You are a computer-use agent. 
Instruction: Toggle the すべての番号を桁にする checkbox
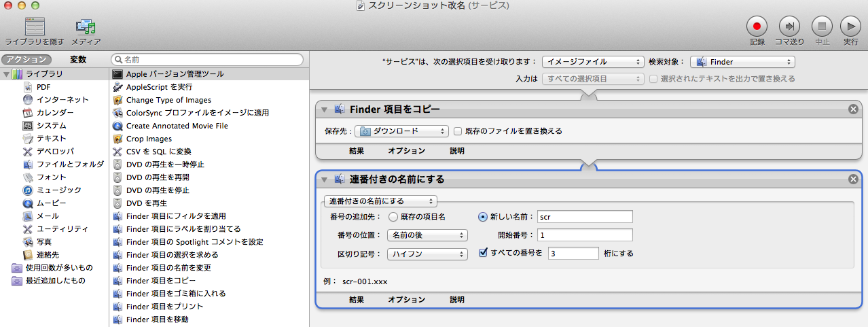483,253
